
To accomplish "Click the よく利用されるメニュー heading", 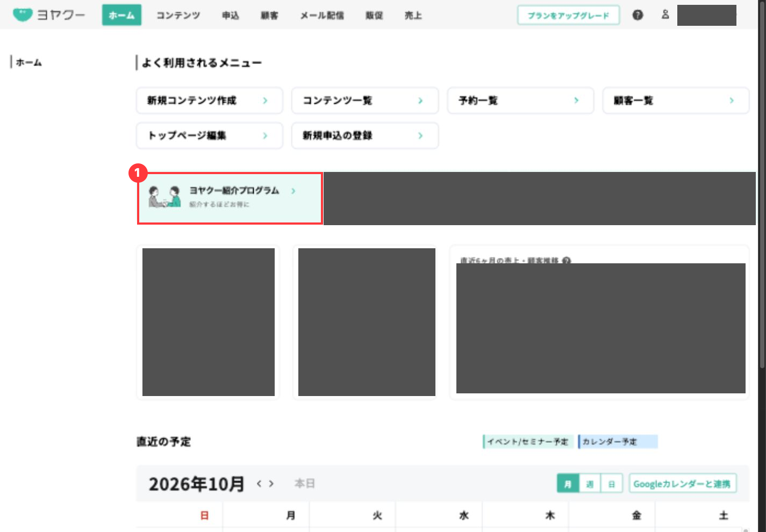I will tap(202, 63).
